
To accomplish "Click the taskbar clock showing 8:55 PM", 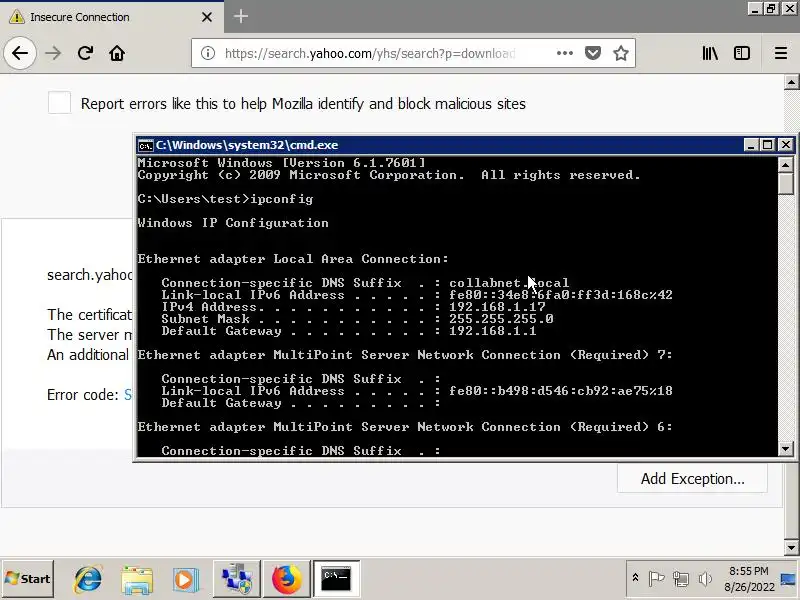I will [x=749, y=579].
